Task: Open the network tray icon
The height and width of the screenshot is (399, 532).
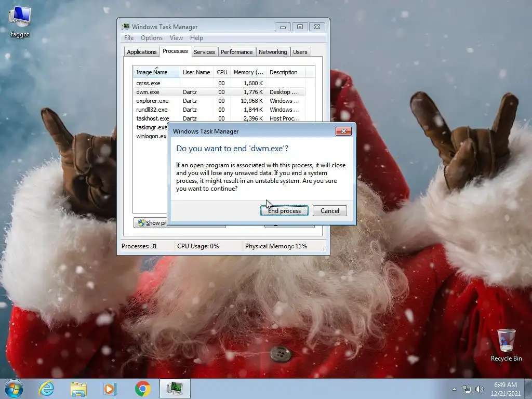Action: (x=467, y=390)
